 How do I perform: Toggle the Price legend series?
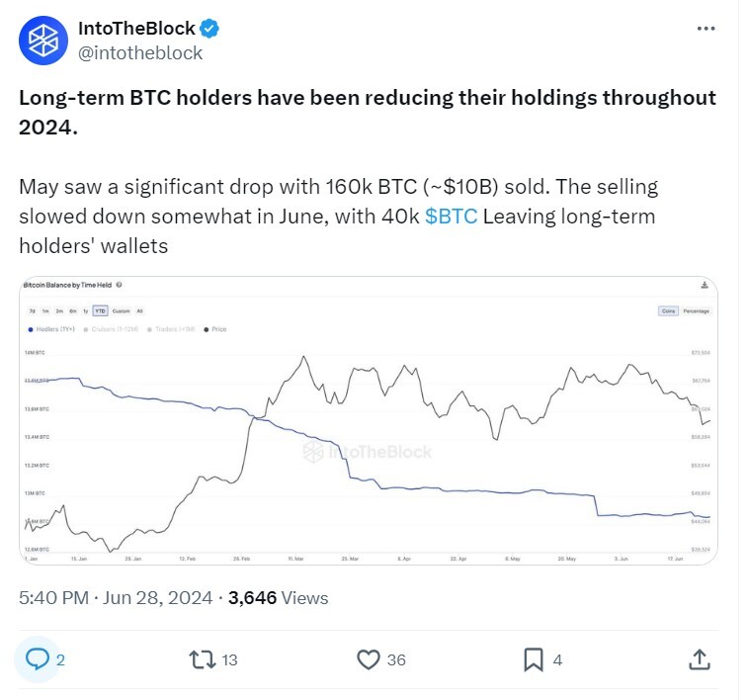[x=215, y=329]
